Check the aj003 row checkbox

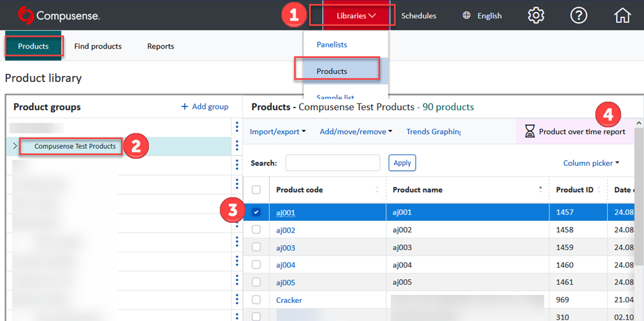[256, 247]
